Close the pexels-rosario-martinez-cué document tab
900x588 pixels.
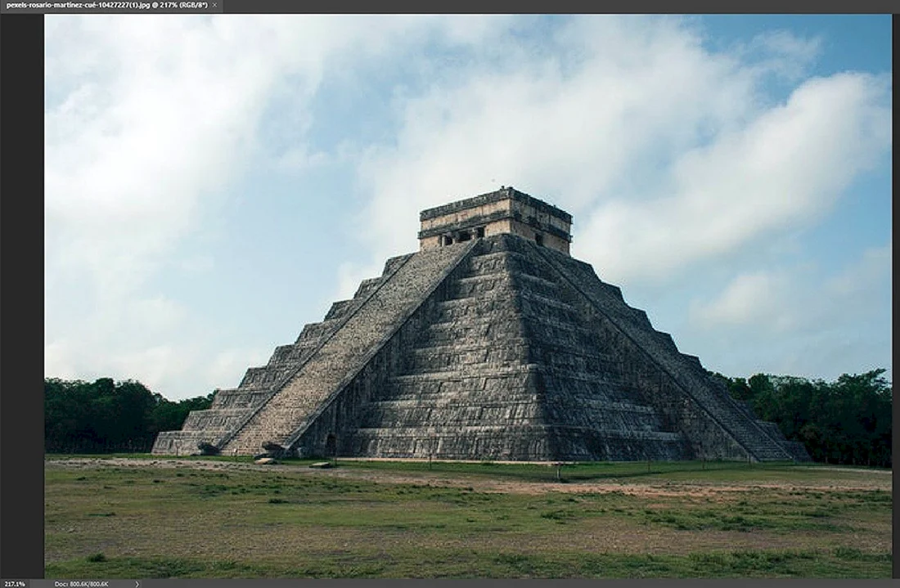(214, 5)
